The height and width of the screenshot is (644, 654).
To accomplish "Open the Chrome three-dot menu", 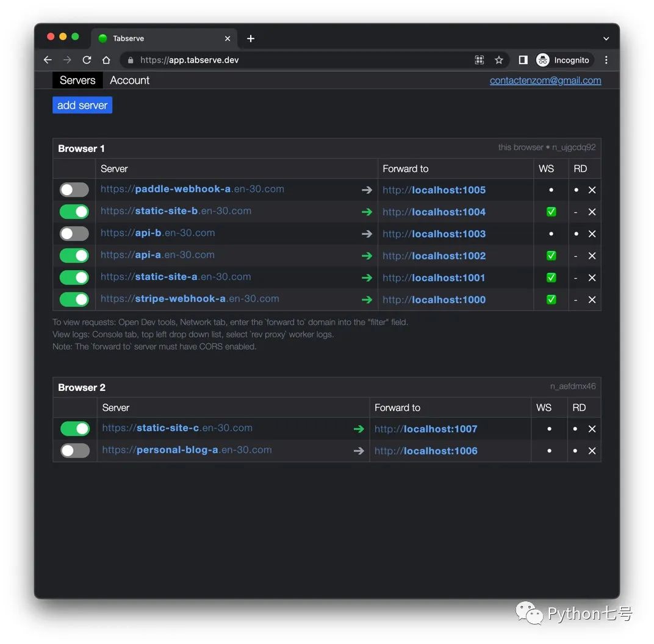I will coord(606,60).
